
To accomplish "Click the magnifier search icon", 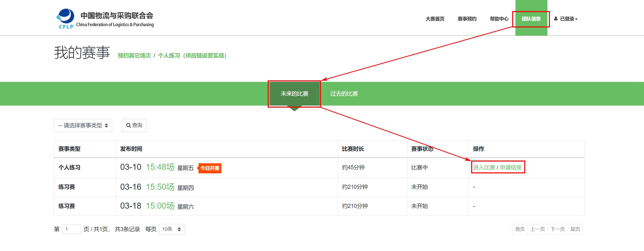I will [129, 125].
